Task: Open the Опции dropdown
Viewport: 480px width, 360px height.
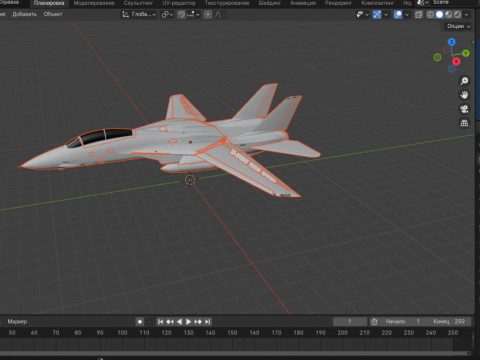Action: [458, 26]
